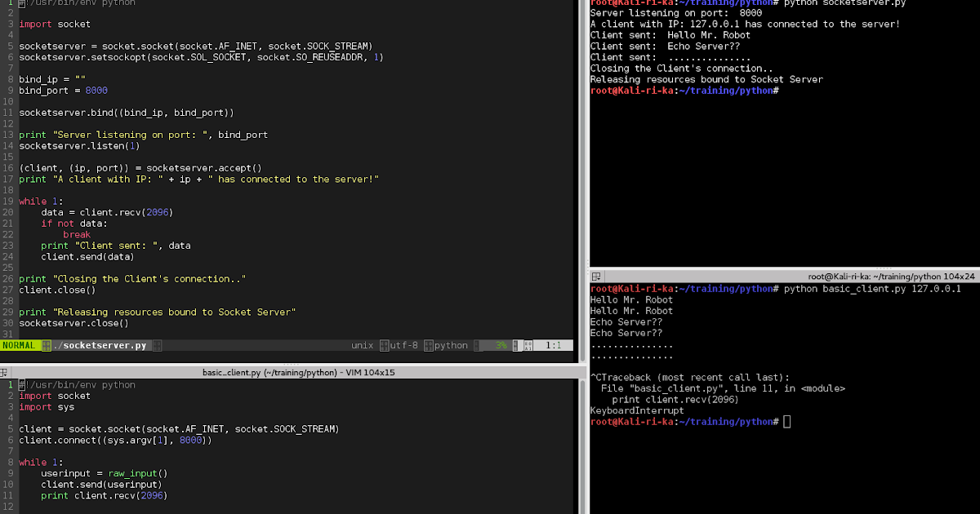This screenshot has height=514, width=980.
Task: Click the 'KeyboardInterrupt' line in the terminal
Action: pos(637,410)
